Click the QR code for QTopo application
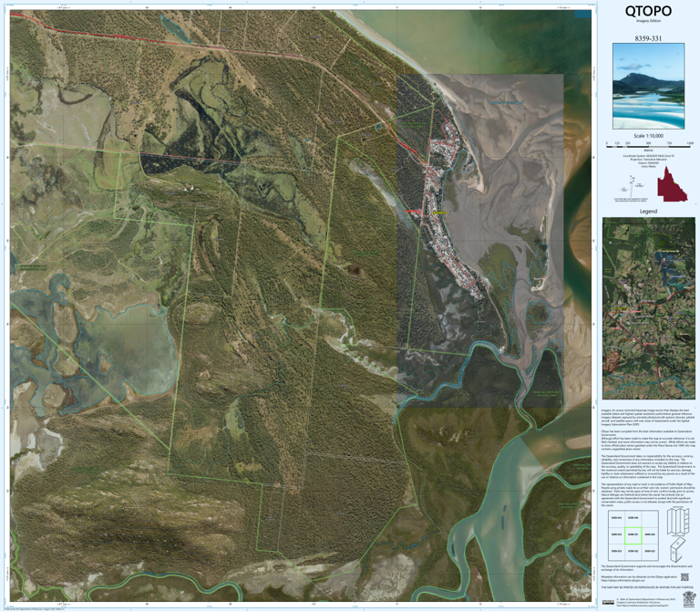700x612 pixels. click(x=685, y=577)
